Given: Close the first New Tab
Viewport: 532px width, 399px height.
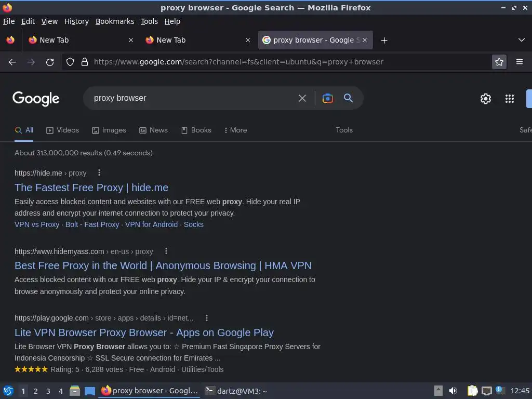Looking at the screenshot, I should (x=130, y=40).
